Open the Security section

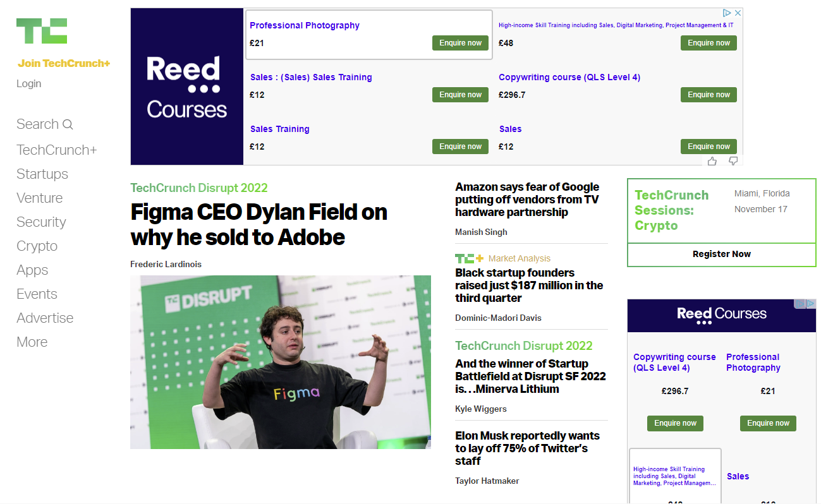coord(41,222)
